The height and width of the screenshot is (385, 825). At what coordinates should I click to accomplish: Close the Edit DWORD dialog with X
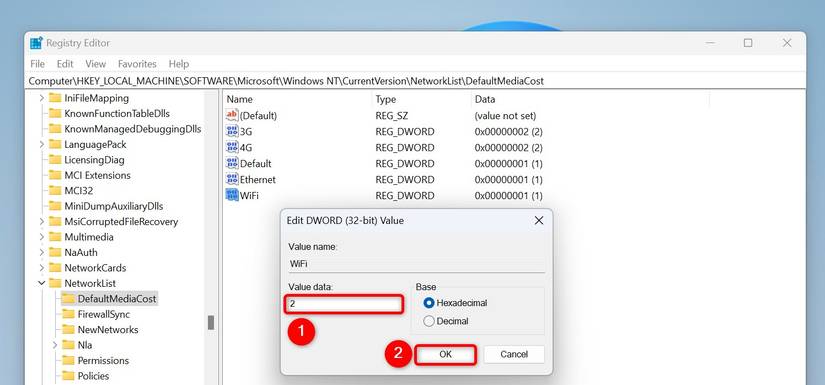point(539,220)
